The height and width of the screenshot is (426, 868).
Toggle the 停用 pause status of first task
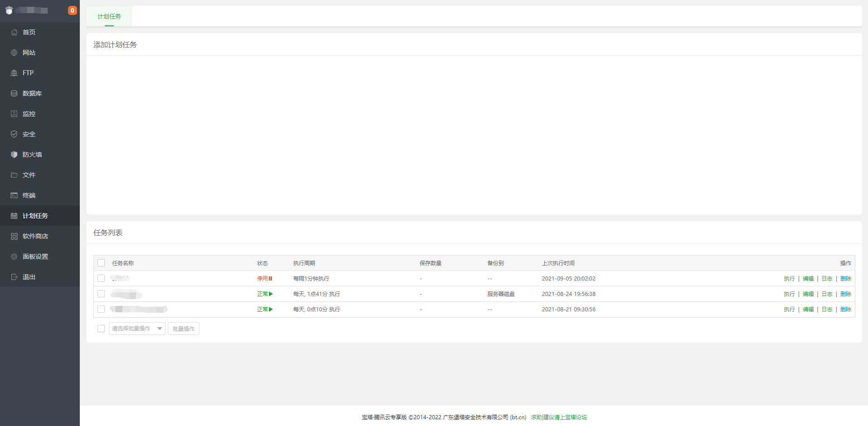click(x=264, y=279)
